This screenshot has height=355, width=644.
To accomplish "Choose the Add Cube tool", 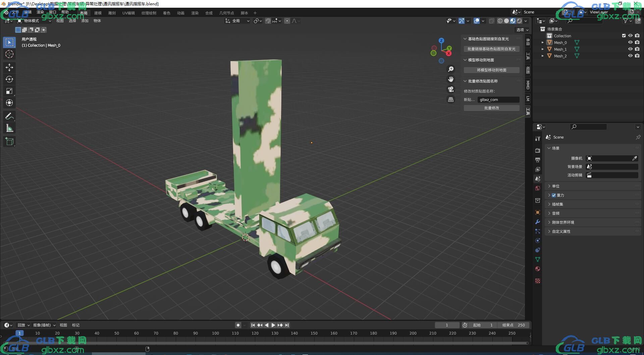I will [9, 142].
